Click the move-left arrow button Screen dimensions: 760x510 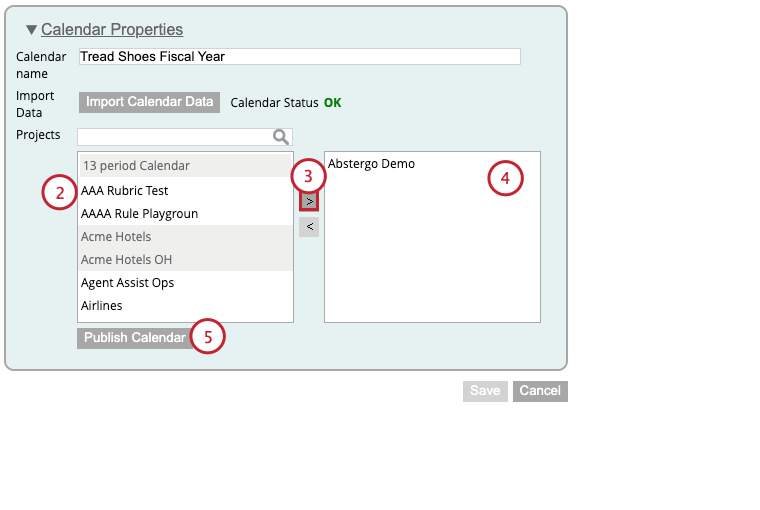pos(309,227)
